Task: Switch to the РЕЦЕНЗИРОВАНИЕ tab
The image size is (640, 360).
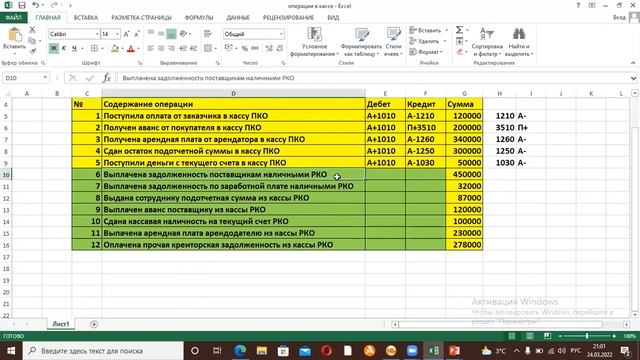Action: (288, 18)
